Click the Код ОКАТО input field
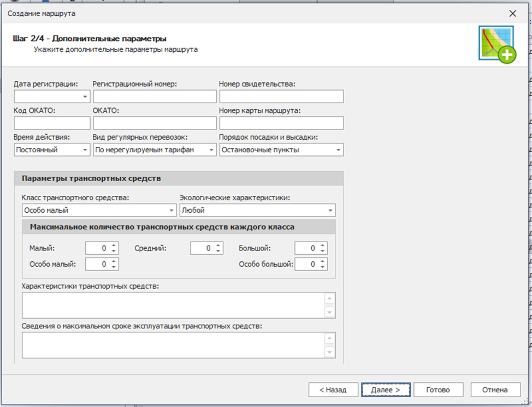 pyautogui.click(x=52, y=123)
